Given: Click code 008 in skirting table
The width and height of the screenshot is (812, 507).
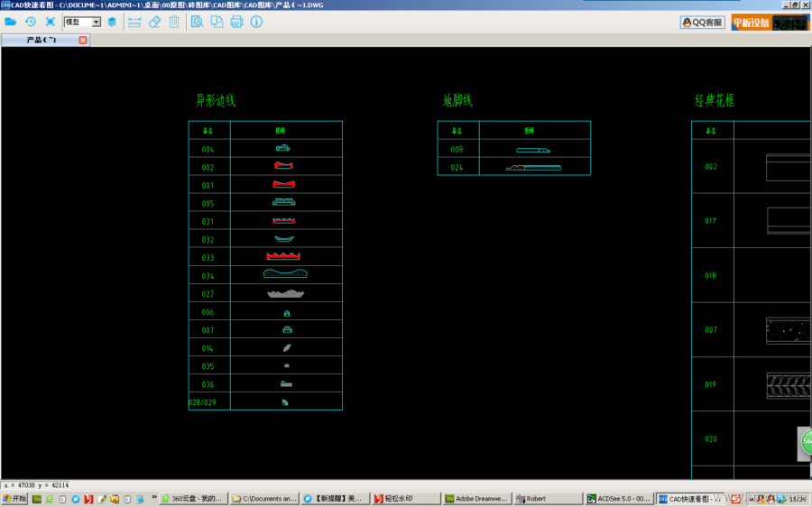Looking at the screenshot, I should point(457,149).
